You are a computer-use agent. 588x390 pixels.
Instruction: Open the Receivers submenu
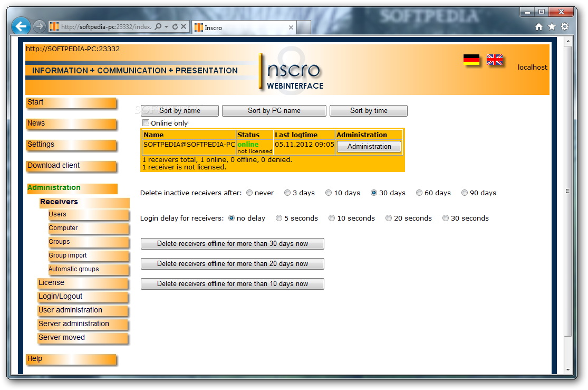84,202
